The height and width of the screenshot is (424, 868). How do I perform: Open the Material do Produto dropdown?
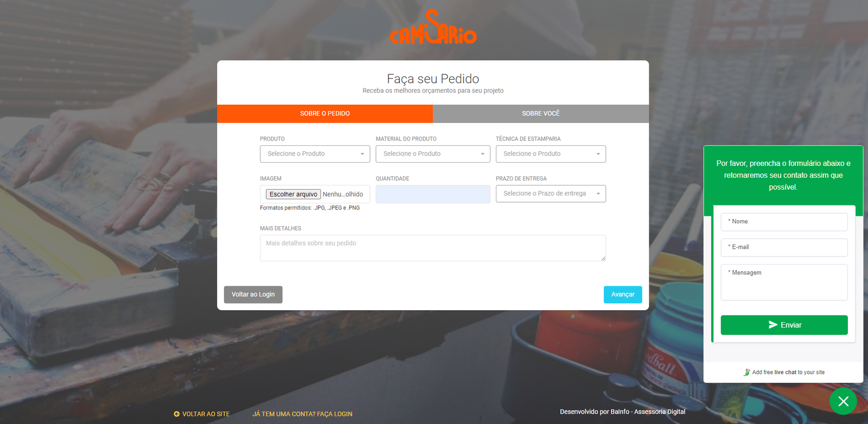[x=433, y=154]
